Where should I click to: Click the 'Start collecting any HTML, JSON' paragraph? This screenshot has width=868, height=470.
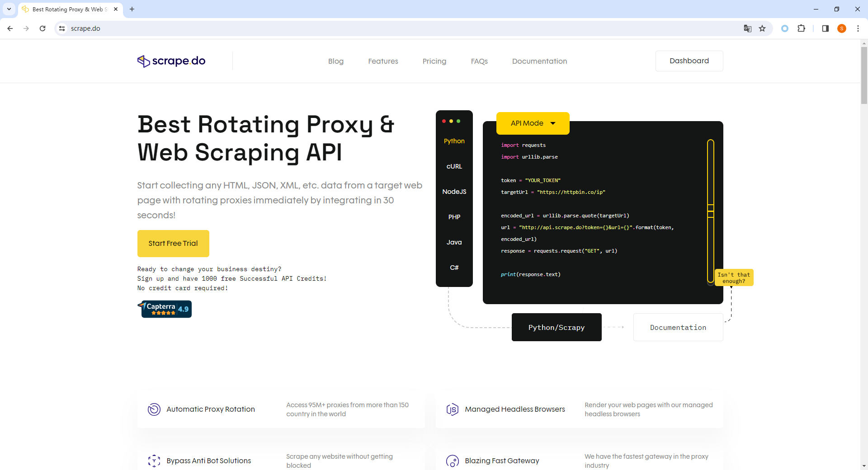click(x=280, y=200)
